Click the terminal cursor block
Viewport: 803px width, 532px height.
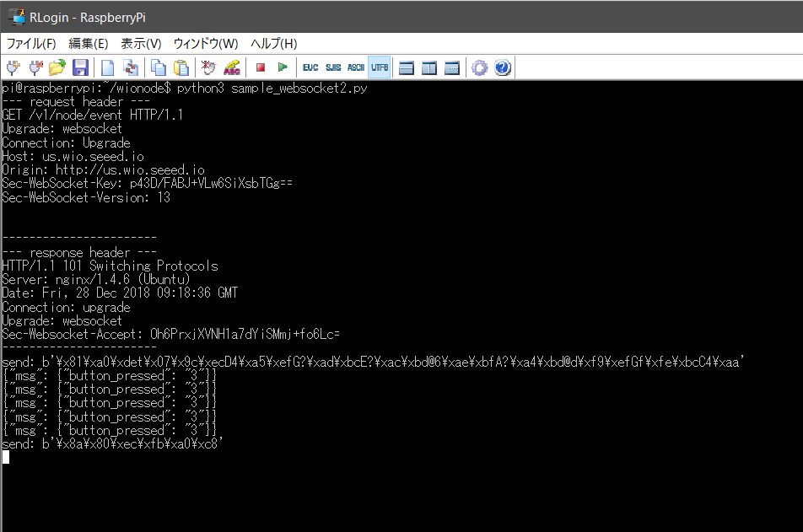(x=6, y=457)
